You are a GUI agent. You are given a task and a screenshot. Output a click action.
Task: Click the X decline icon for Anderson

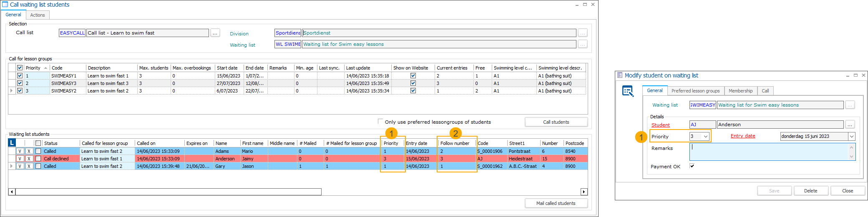click(x=29, y=159)
